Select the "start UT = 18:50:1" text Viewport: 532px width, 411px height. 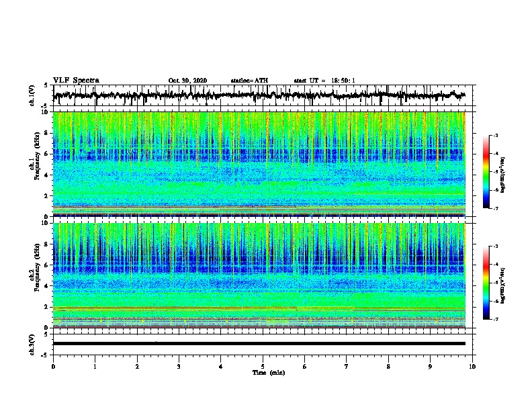click(324, 81)
